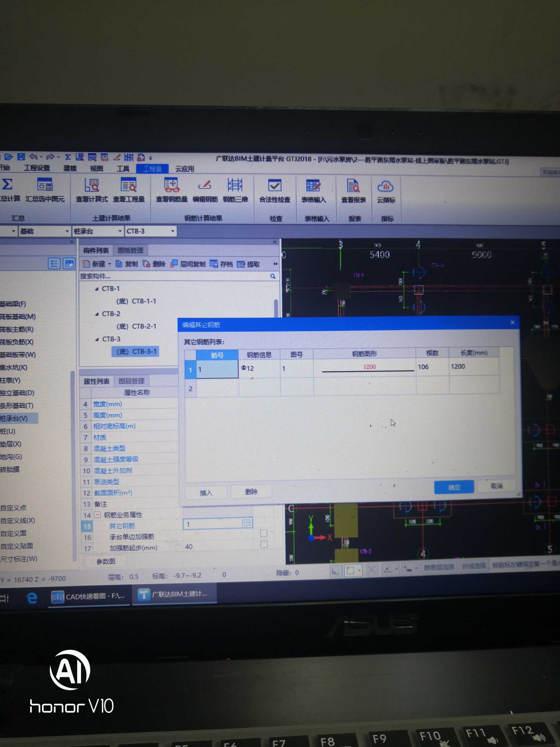
Task: Open 表格输入 ribbon icon
Action: coord(313,186)
